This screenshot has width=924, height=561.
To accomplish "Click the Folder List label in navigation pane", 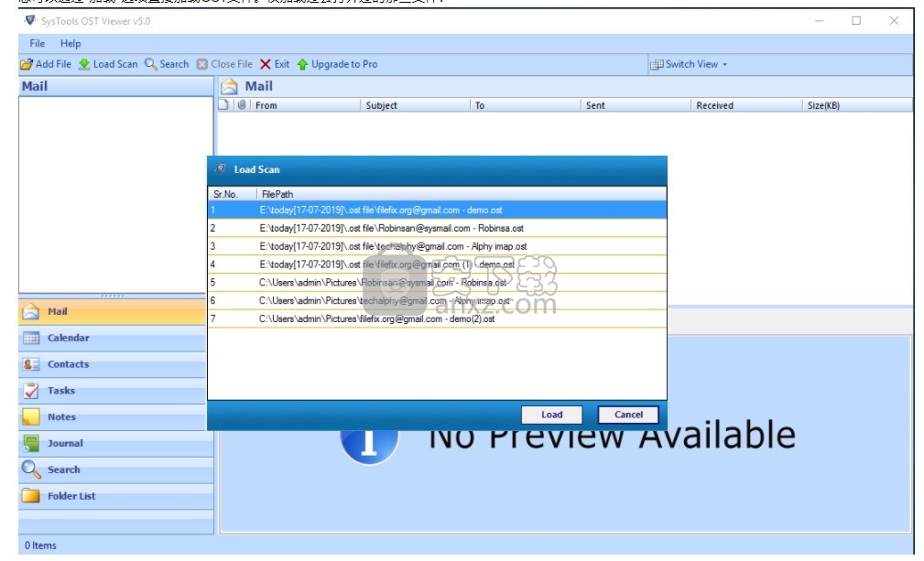I will [71, 496].
